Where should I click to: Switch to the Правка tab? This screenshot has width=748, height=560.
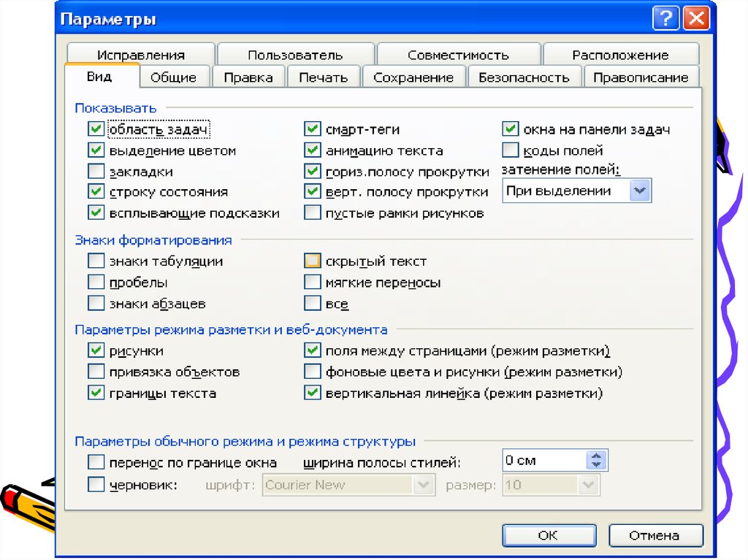(248, 77)
